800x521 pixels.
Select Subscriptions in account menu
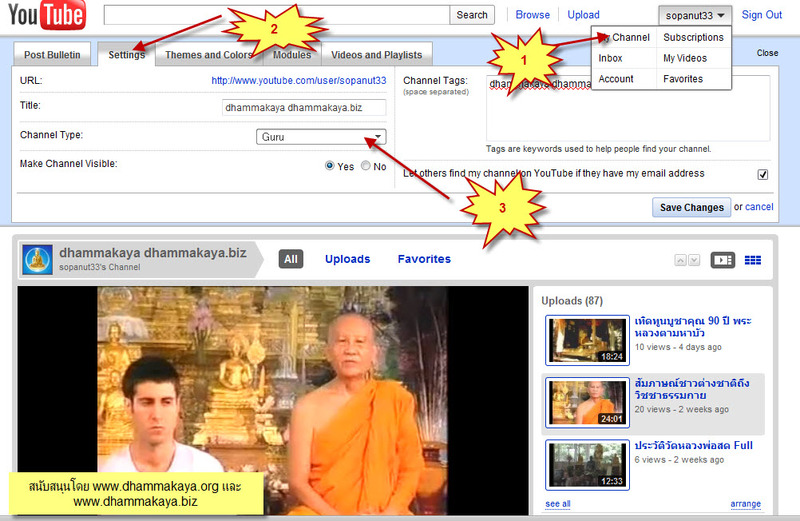coord(693,37)
